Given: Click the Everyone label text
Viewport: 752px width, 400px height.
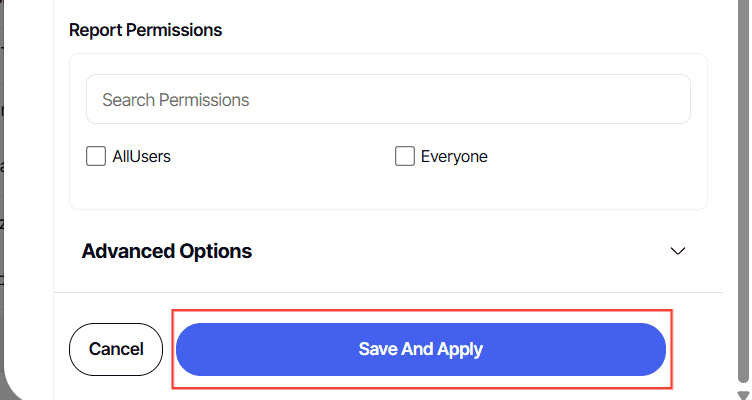Looking at the screenshot, I should (x=454, y=156).
